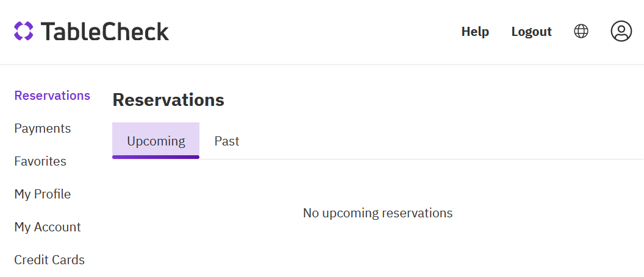Go to Payments in the sidebar

[43, 128]
